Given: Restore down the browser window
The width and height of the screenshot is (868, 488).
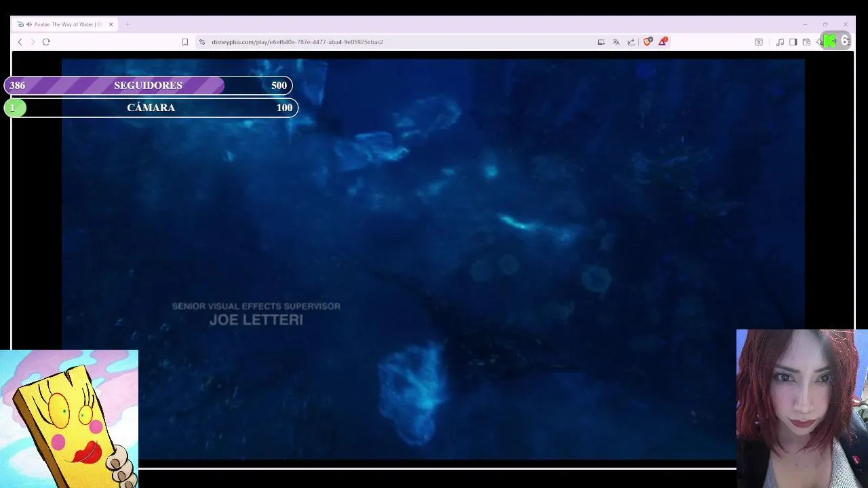Looking at the screenshot, I should pos(825,24).
